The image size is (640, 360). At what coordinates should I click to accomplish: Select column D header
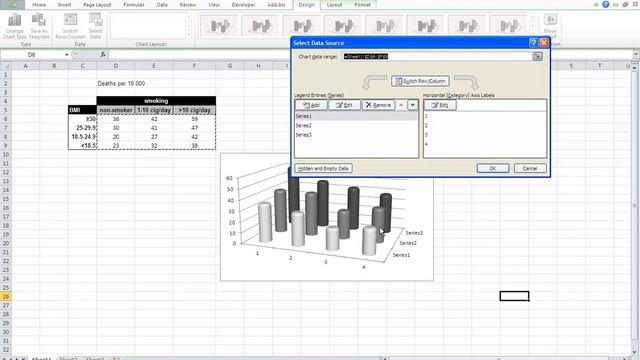(x=116, y=66)
